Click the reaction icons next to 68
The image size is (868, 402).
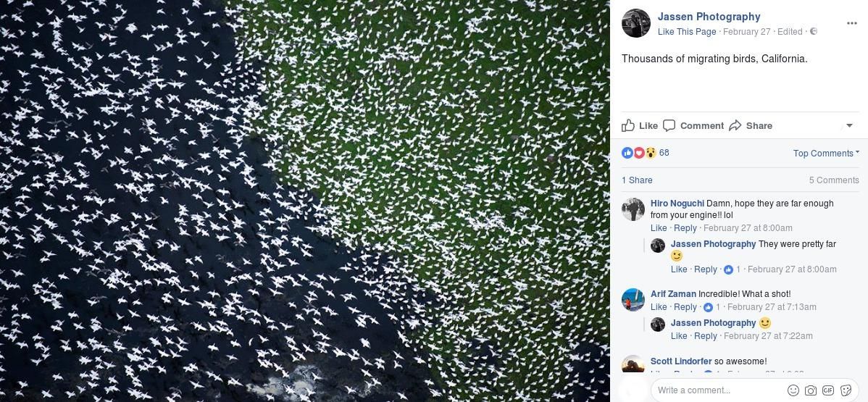pos(639,153)
